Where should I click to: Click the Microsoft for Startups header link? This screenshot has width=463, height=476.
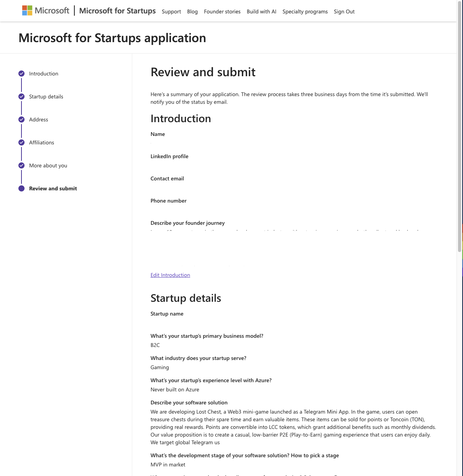click(117, 11)
